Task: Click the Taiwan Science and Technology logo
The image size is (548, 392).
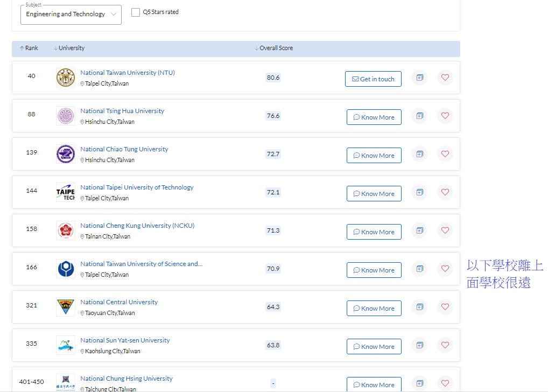Action: click(66, 269)
